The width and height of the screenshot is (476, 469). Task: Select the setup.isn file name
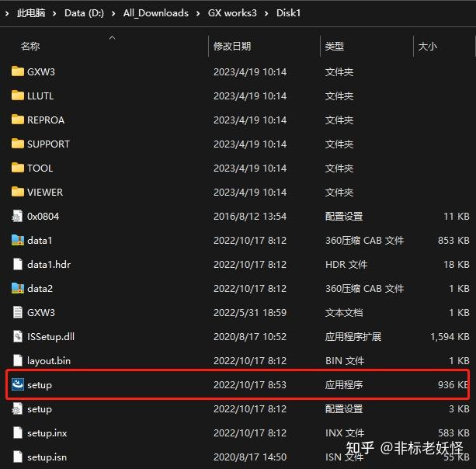pyautogui.click(x=47, y=457)
